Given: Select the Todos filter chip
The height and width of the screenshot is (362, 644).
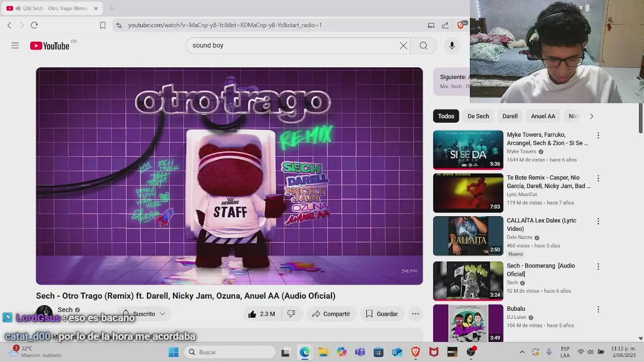Looking at the screenshot, I should coord(446,116).
